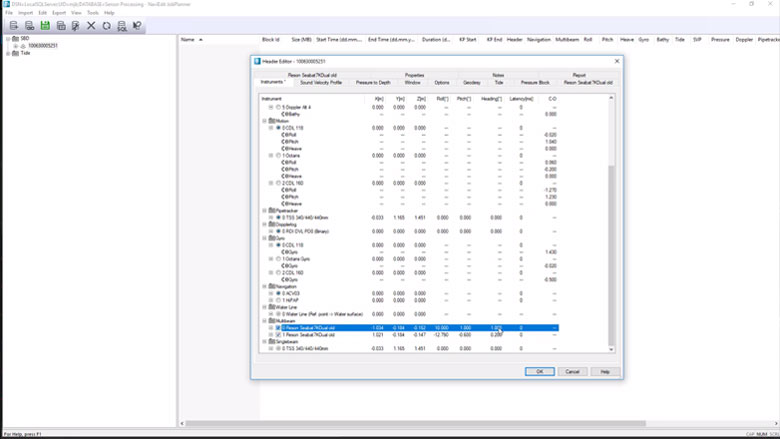Viewport: 780px width, 439px height.
Task: Collapse the Gyro instrument group
Action: pos(265,238)
